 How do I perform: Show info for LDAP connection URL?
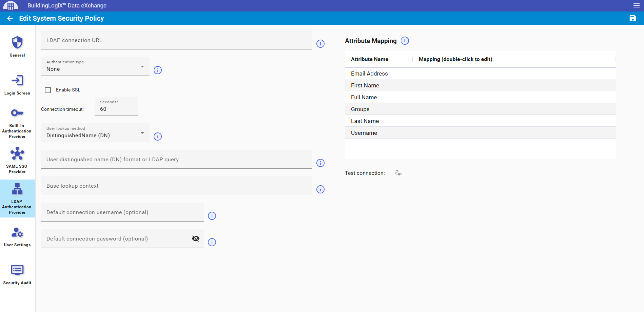320,44
